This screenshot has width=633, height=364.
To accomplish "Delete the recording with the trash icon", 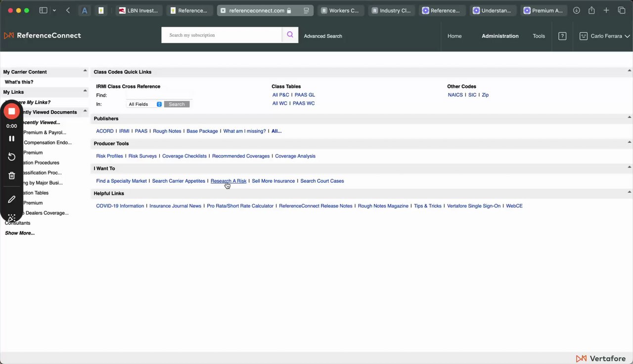I will [x=11, y=175].
